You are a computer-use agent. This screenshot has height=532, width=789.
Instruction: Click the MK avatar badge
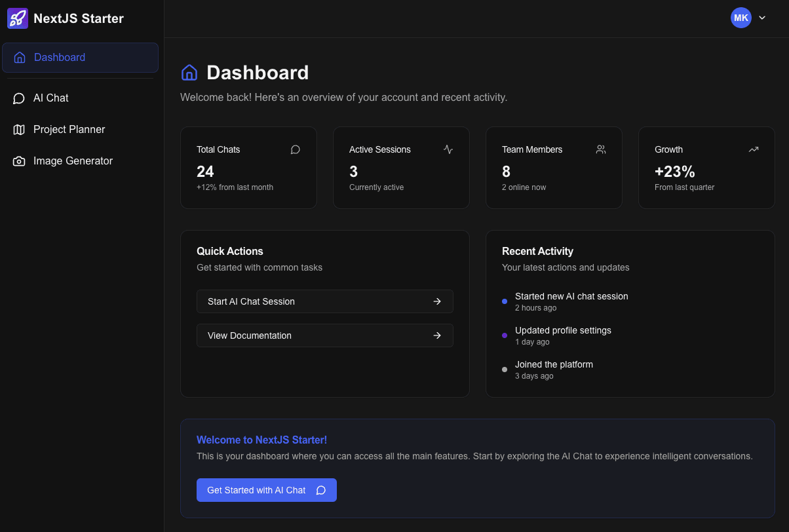coord(741,18)
